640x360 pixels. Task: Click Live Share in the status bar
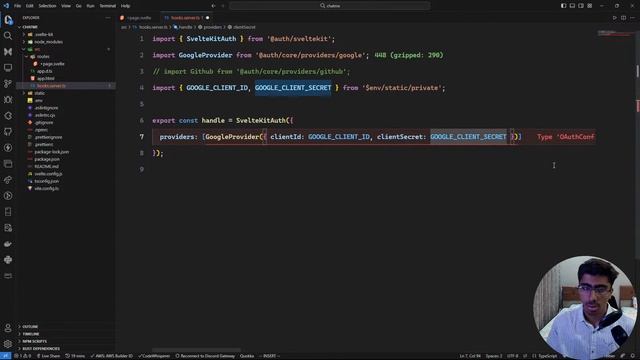49,356
